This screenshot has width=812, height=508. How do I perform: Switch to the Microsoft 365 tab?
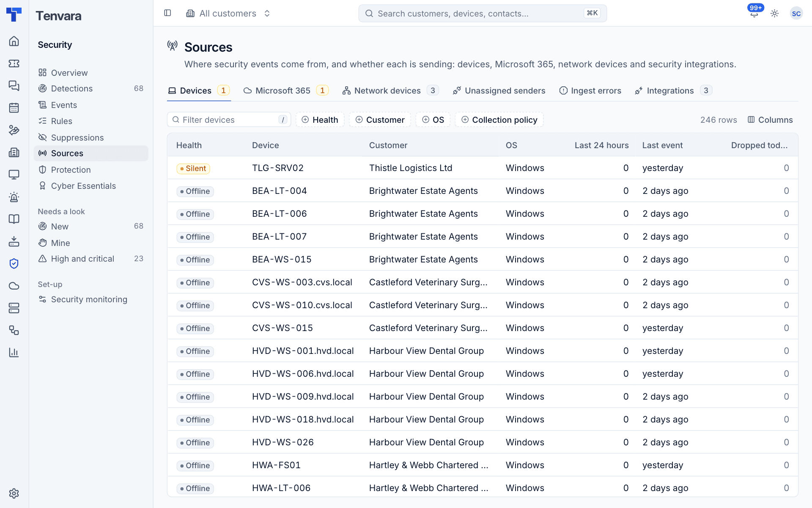coord(286,91)
